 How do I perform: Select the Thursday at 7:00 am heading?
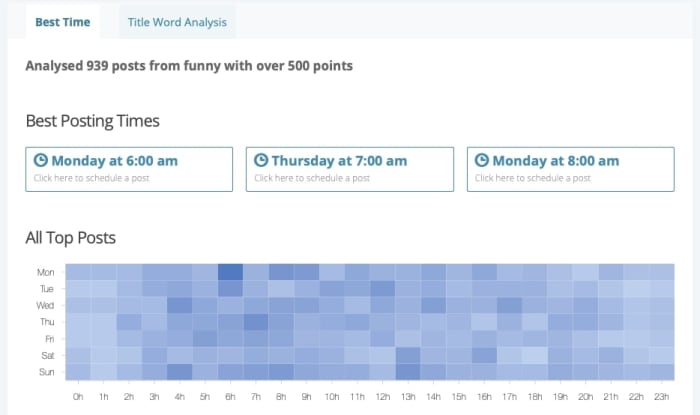pos(338,160)
